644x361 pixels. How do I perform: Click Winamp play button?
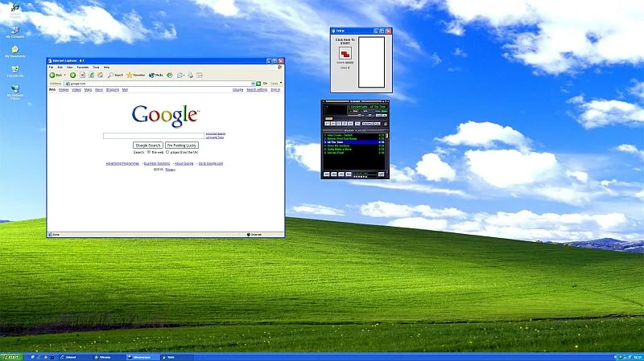333,124
